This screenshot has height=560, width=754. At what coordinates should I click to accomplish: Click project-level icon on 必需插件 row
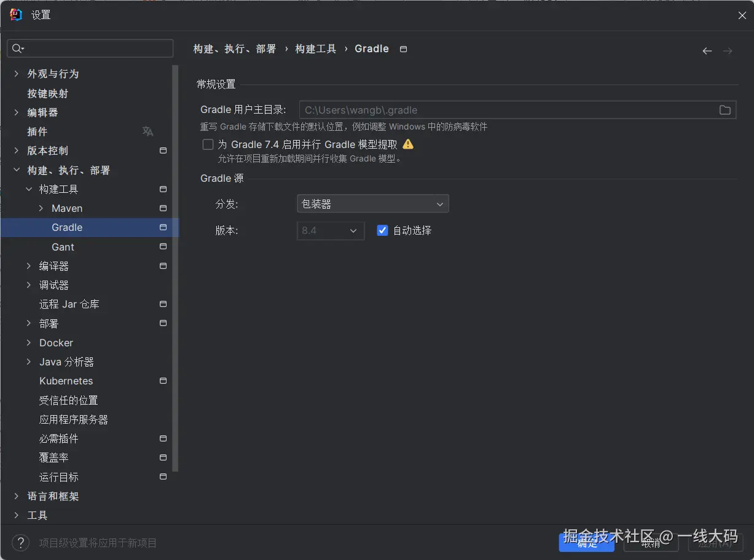(x=163, y=438)
